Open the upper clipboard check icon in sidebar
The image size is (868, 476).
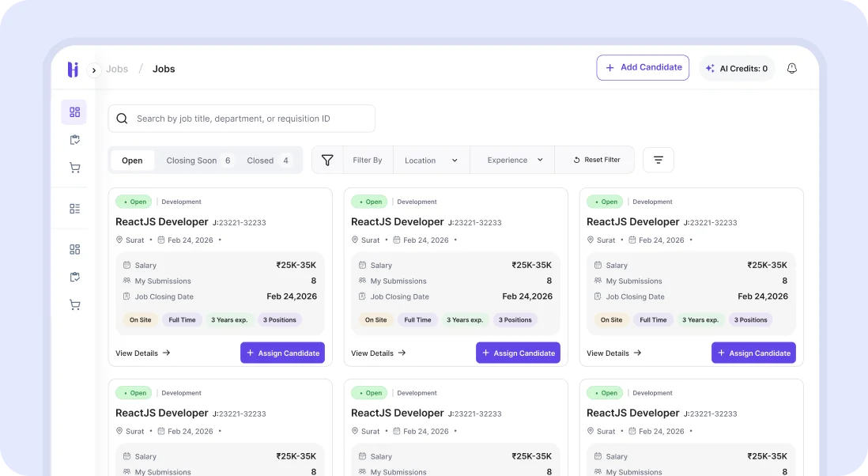pyautogui.click(x=74, y=140)
